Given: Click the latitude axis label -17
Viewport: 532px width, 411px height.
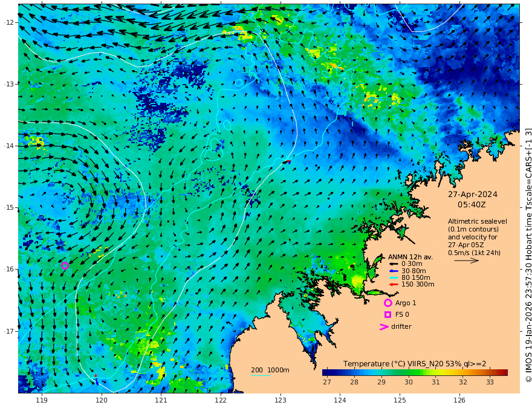Looking at the screenshot, I should click(x=10, y=331).
